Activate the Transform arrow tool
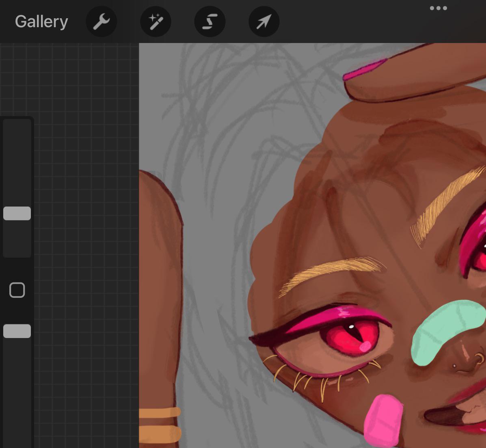This screenshot has width=486, height=448. pyautogui.click(x=264, y=22)
